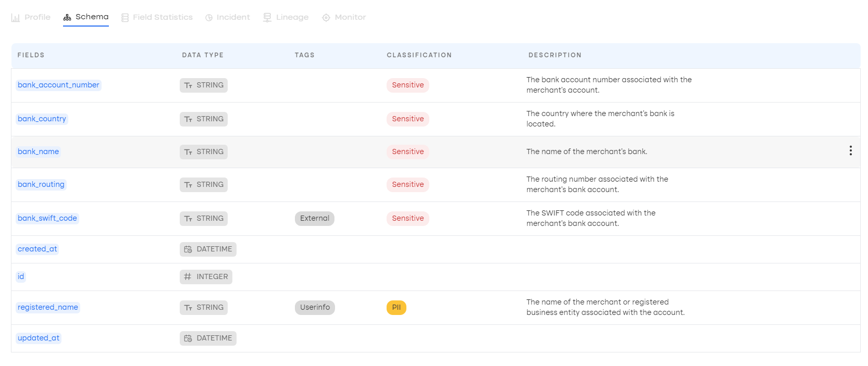Image resolution: width=868 pixels, height=366 pixels.
Task: Open the three-dot menu on bank_name row
Action: (850, 151)
